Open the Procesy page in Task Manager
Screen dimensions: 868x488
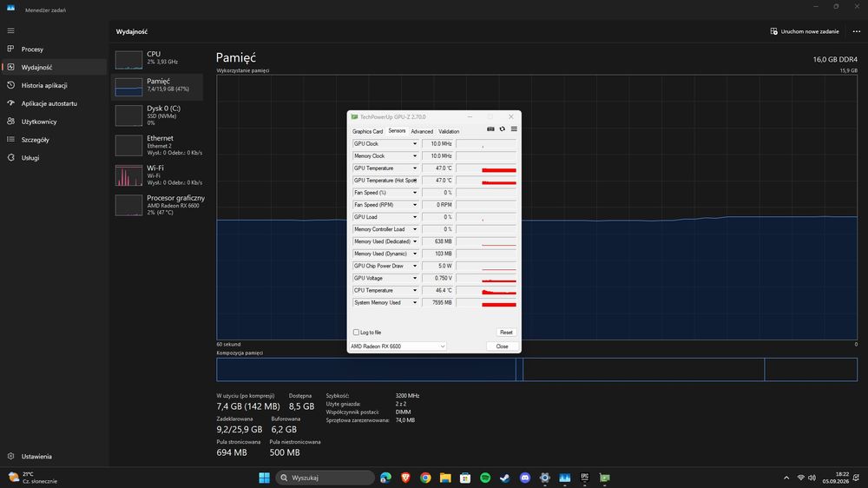(x=54, y=49)
